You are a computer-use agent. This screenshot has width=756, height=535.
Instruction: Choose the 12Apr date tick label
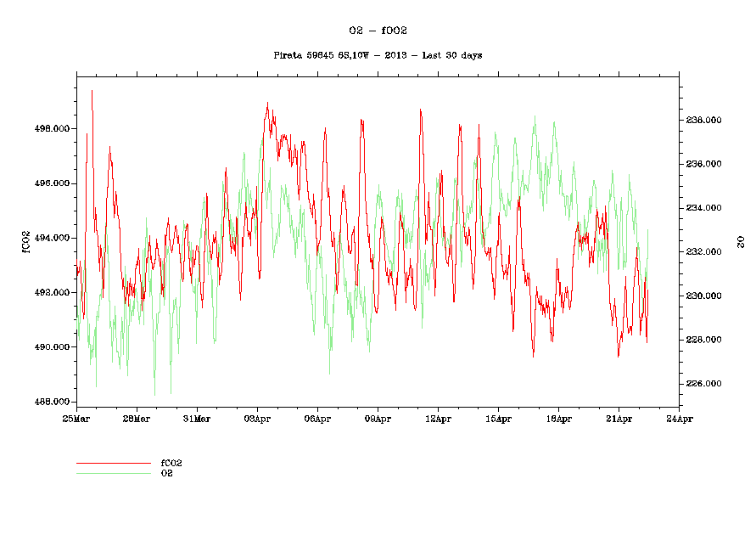[x=438, y=419]
